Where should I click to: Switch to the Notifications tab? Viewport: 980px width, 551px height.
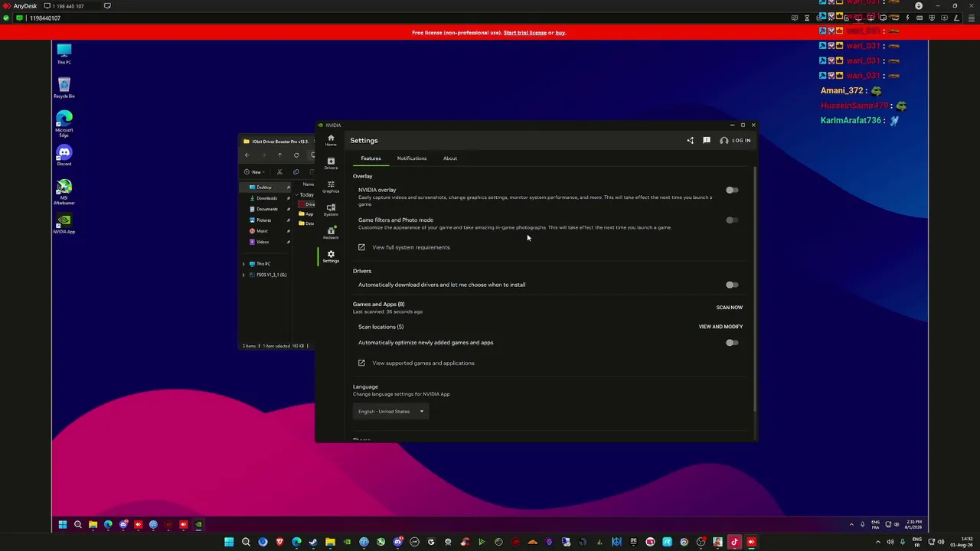tap(412, 158)
